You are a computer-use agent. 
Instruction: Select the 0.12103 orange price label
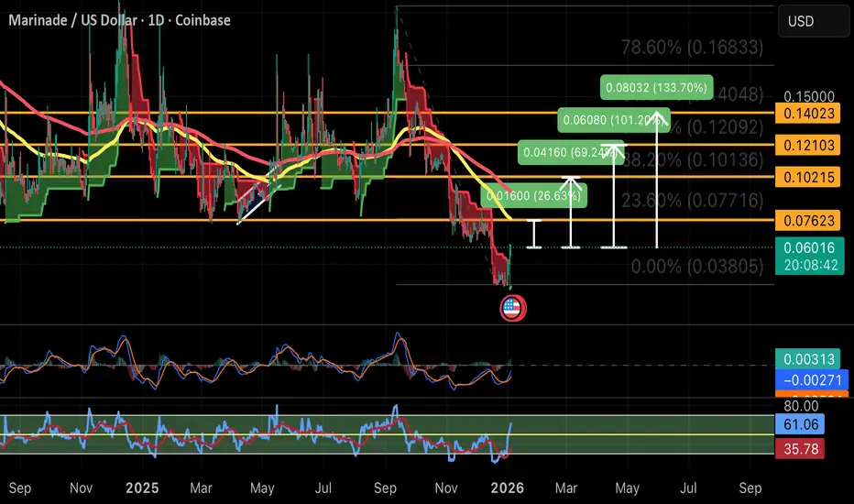coord(807,146)
